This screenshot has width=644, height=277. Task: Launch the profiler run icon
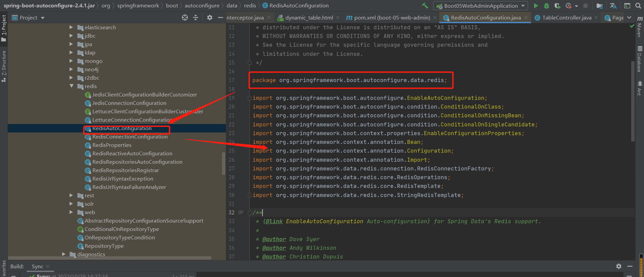pyautogui.click(x=569, y=6)
